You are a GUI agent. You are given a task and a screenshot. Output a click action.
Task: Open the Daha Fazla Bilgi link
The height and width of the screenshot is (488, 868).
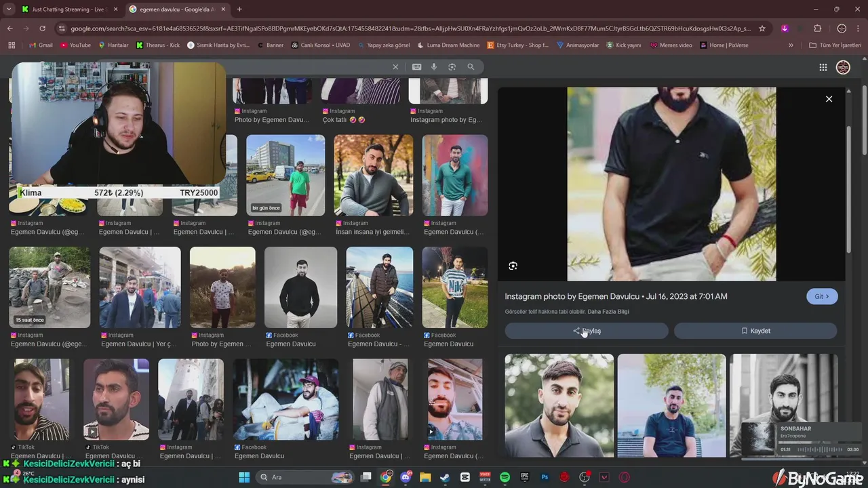(608, 312)
